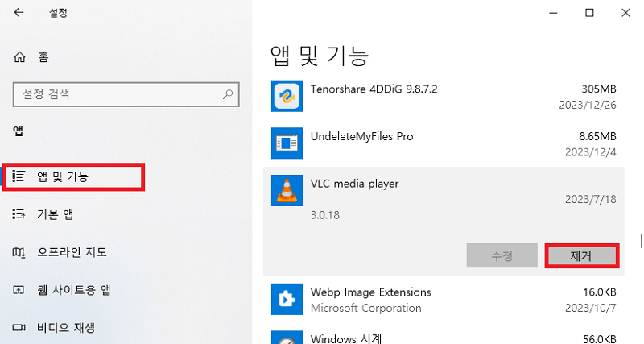Click the 305MB size value
The image size is (644, 344).
(599, 89)
